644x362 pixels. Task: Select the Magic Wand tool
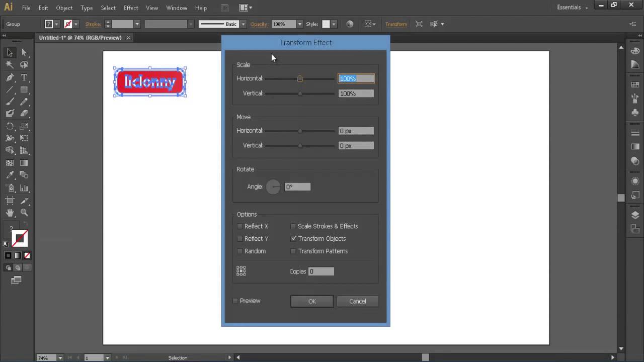point(10,65)
